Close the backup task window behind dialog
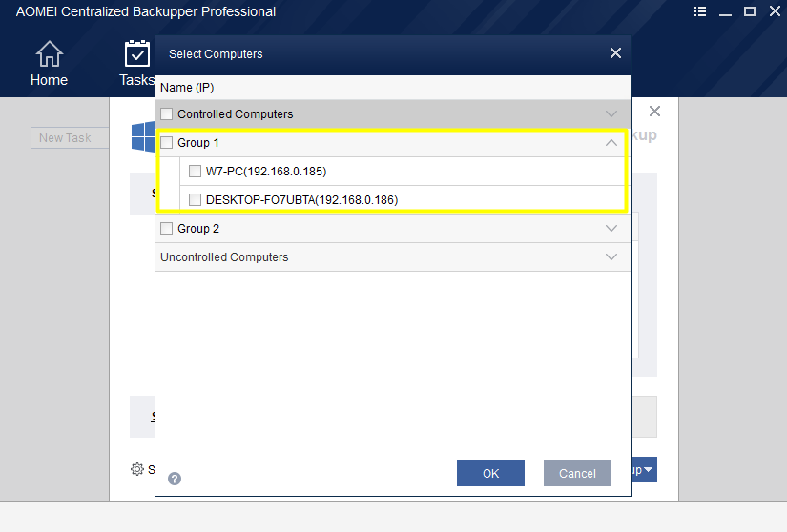This screenshot has width=787, height=532. coord(654,112)
